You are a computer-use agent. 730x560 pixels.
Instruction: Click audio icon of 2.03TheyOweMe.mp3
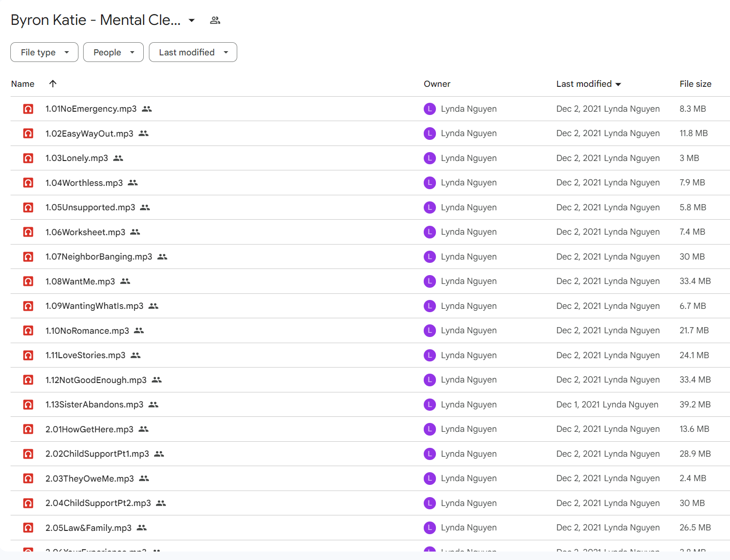[x=28, y=478]
